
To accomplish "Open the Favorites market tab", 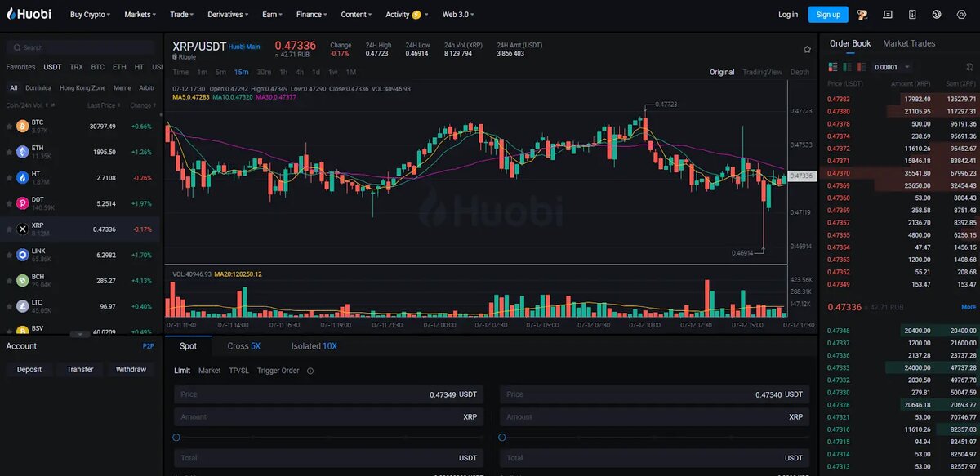I will pyautogui.click(x=20, y=67).
